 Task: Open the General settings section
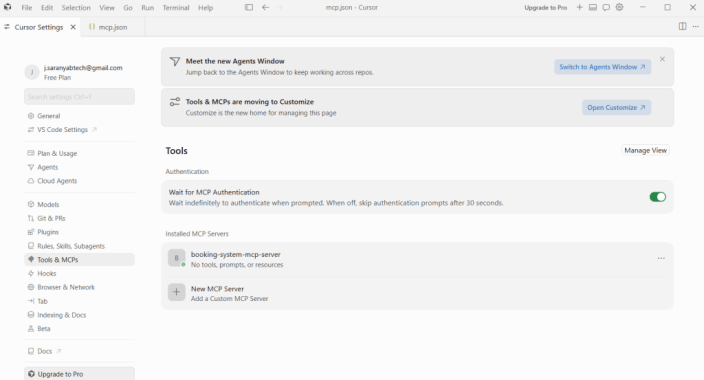point(48,116)
